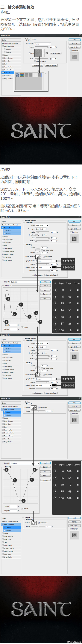Click the Scale value field showing 50

click(x=52, y=59)
